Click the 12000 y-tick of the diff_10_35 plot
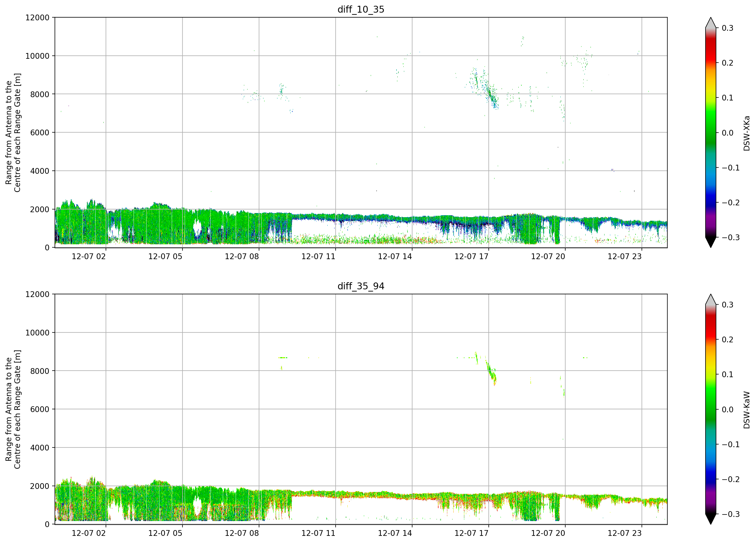 [37, 18]
